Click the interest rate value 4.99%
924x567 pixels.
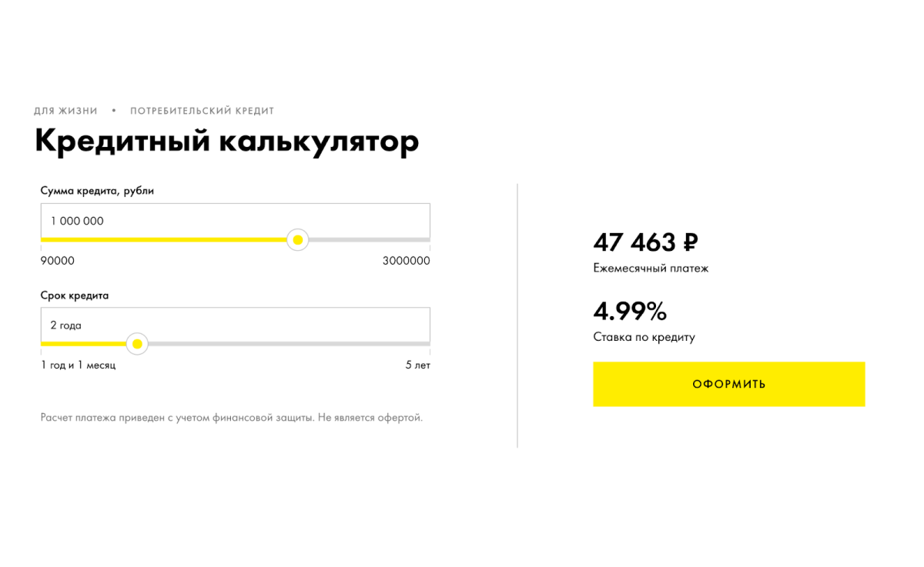[x=630, y=312]
